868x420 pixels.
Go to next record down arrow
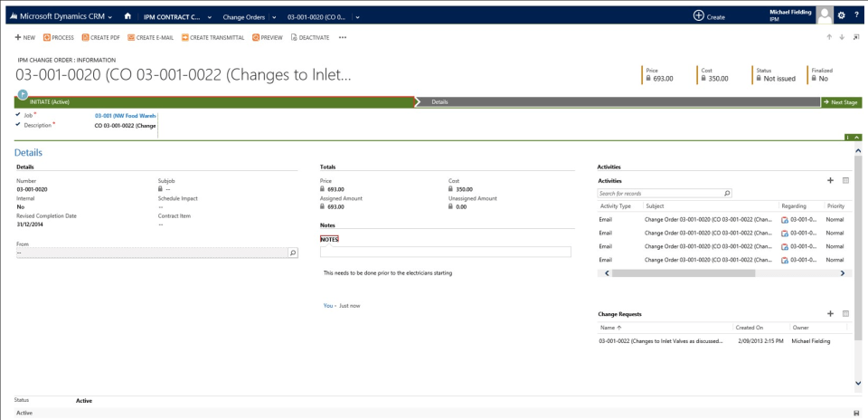[x=842, y=38]
